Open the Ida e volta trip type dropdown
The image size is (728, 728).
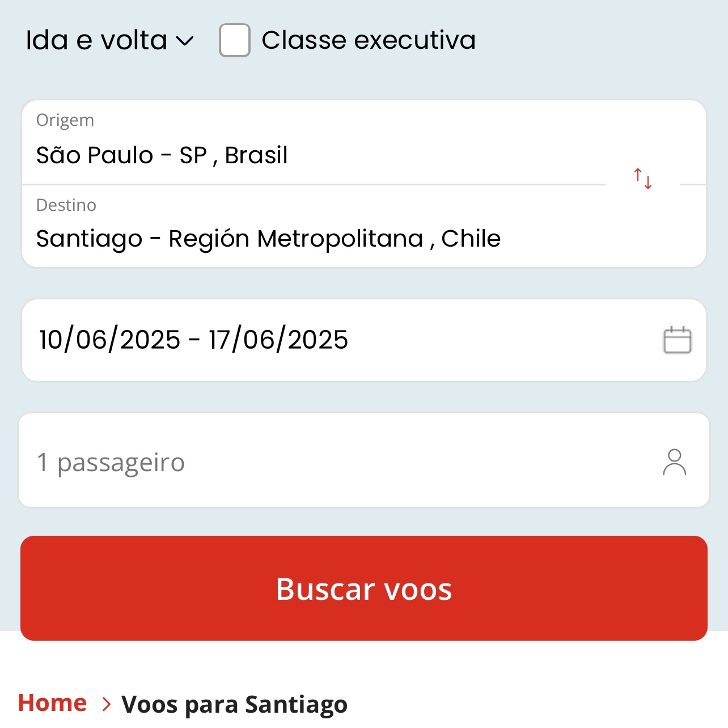tap(108, 40)
